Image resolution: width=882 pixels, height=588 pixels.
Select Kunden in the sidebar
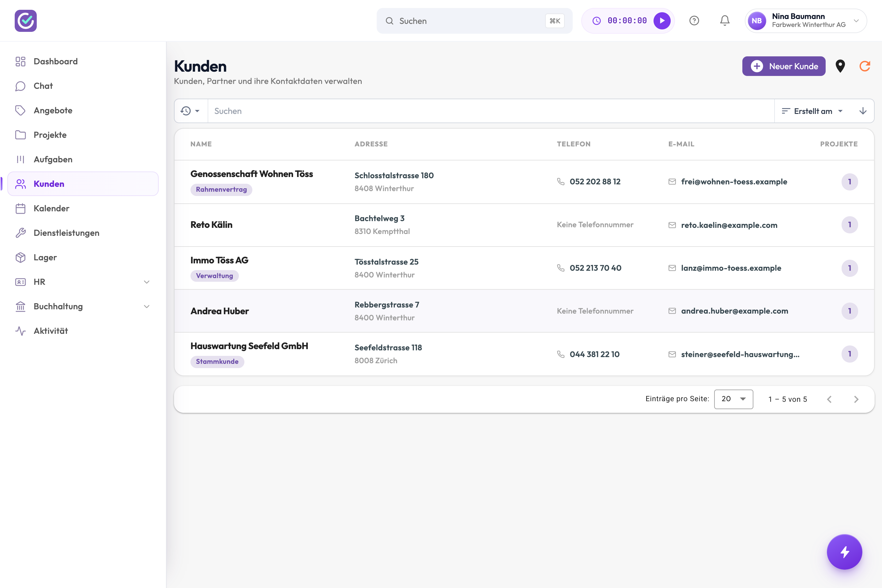click(83, 184)
